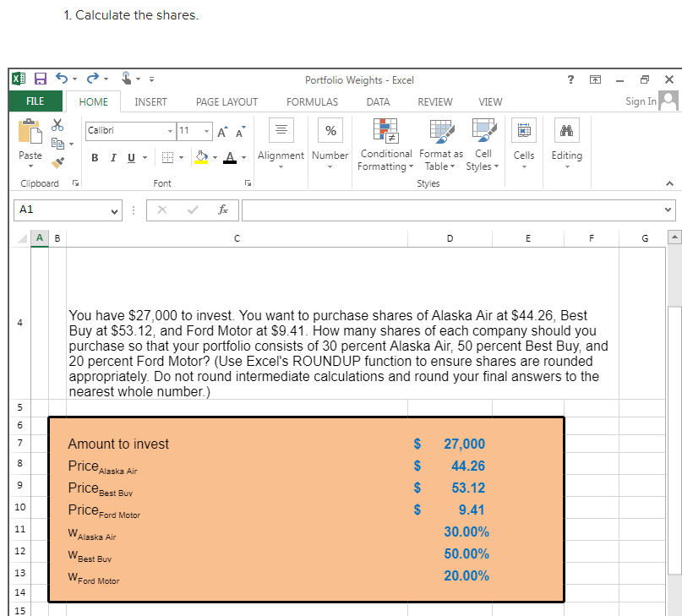This screenshot has width=682, height=616.
Task: Click the Undo arrow icon
Action: point(62,79)
